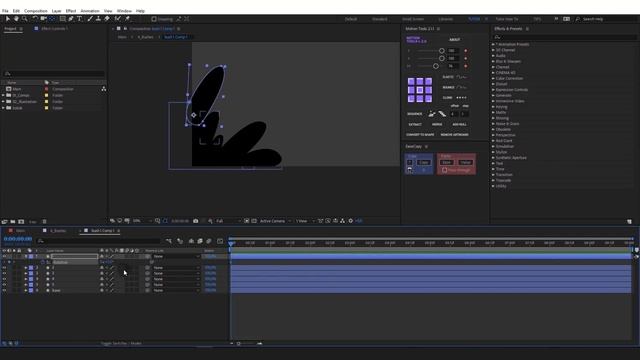Select the Roto Brush tool
Screen dimensions: 640x360
coord(118,19)
